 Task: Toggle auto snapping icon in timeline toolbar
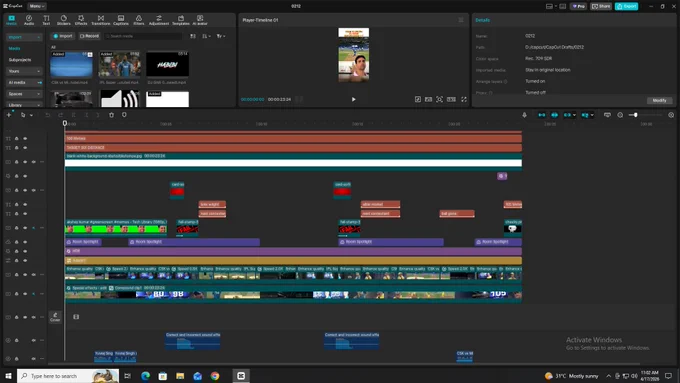[x=555, y=115]
